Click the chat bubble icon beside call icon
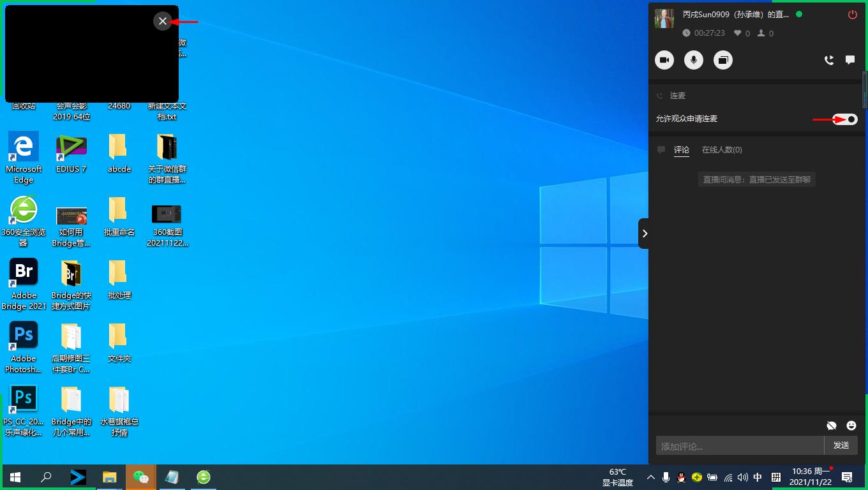 pyautogui.click(x=850, y=60)
